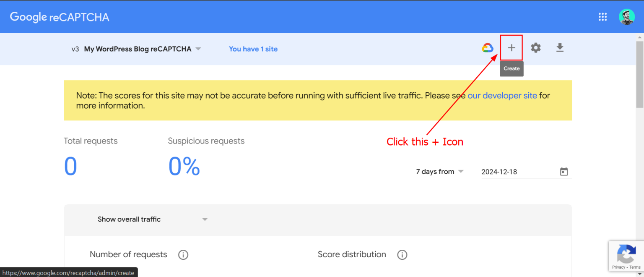
Task: Open the Google apps grid icon
Action: (x=602, y=17)
